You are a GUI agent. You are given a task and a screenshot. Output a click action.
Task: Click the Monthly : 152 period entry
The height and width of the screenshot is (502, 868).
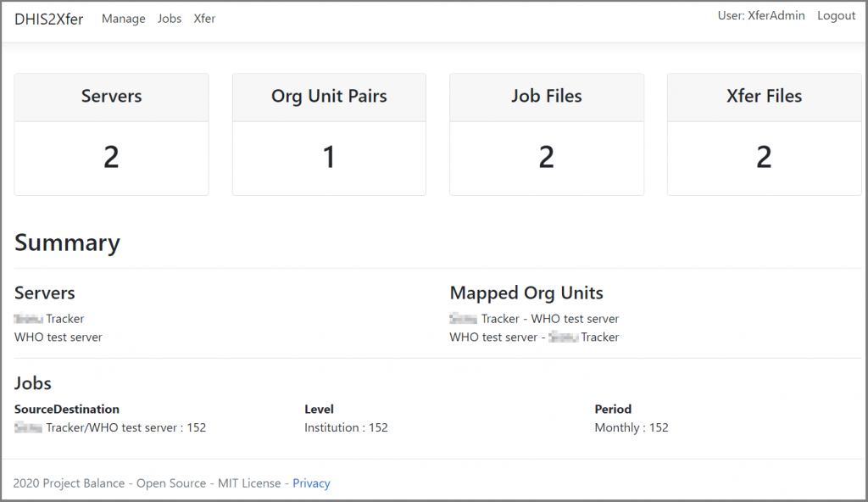click(x=632, y=427)
